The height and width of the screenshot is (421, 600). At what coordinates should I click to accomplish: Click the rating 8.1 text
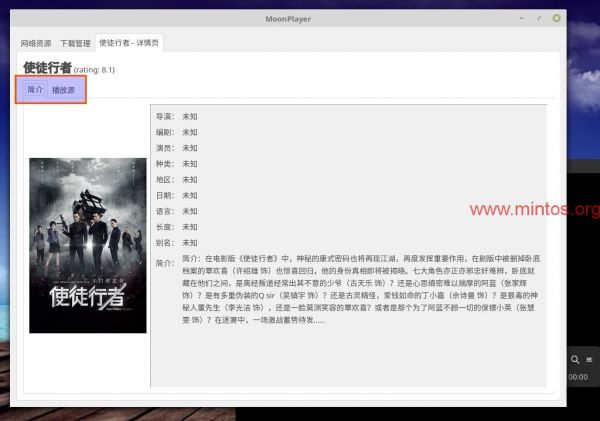pos(100,70)
